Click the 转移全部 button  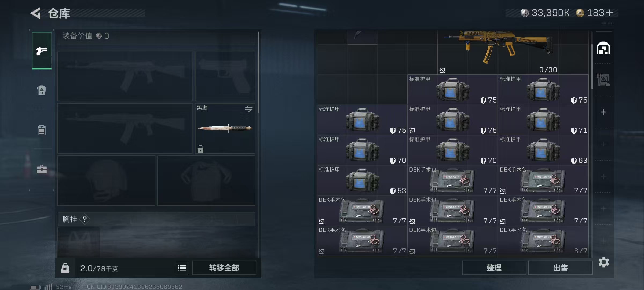(x=224, y=268)
